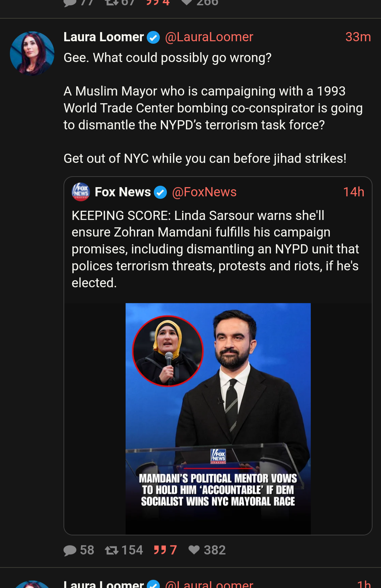Click the Laura Loomer name on the bottom post

tap(104, 584)
